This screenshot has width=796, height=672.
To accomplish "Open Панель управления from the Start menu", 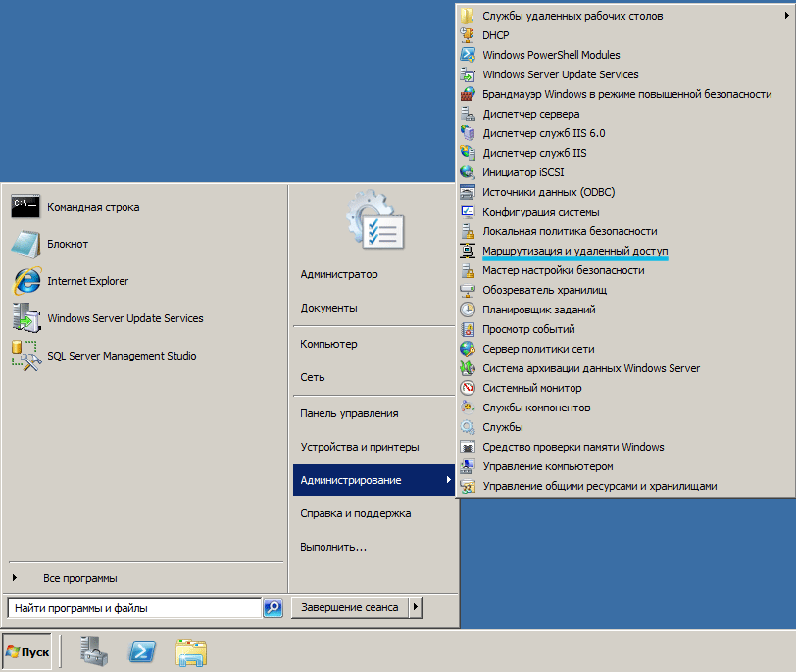I will [349, 413].
